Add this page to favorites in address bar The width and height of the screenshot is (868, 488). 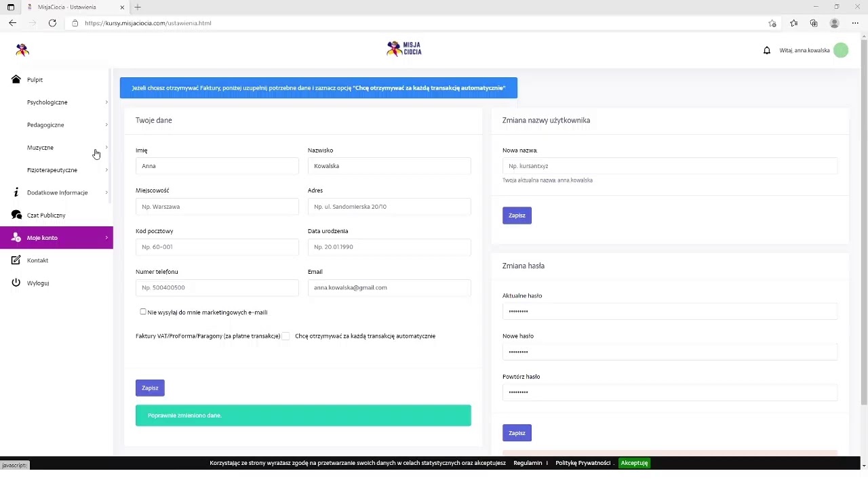(x=772, y=23)
